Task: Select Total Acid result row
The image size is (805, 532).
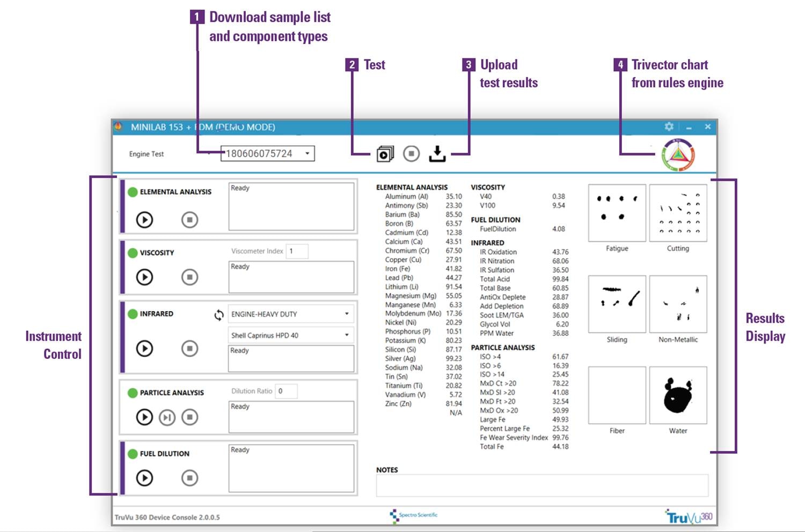Action: click(524, 279)
